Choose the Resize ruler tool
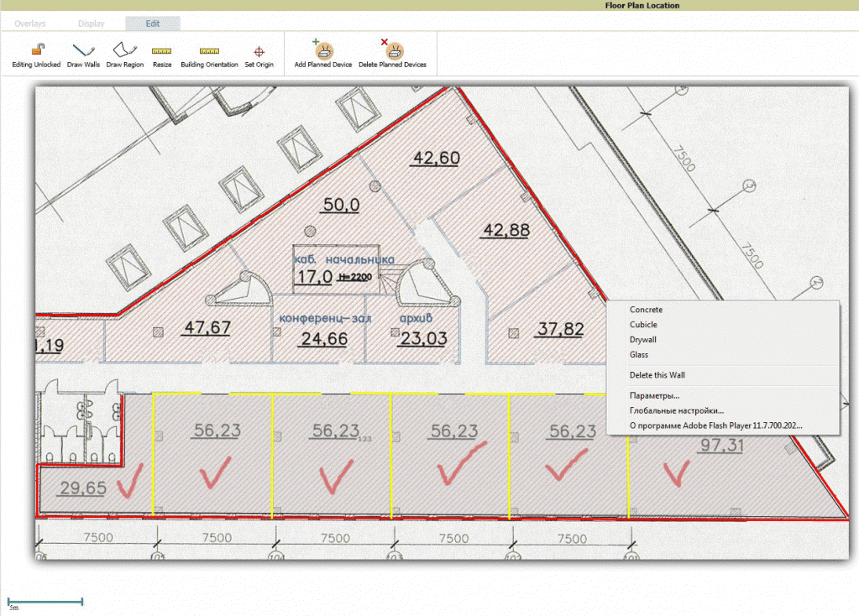This screenshot has width=859, height=616. (x=161, y=51)
